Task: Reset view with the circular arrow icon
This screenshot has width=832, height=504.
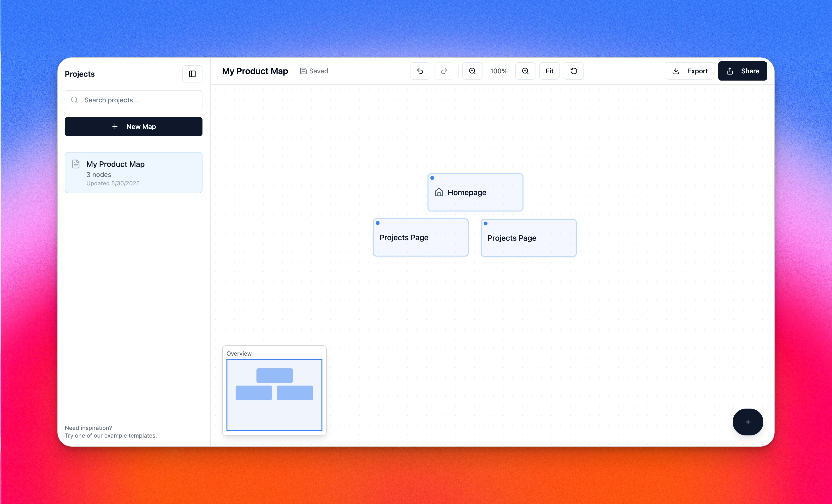Action: tap(573, 71)
